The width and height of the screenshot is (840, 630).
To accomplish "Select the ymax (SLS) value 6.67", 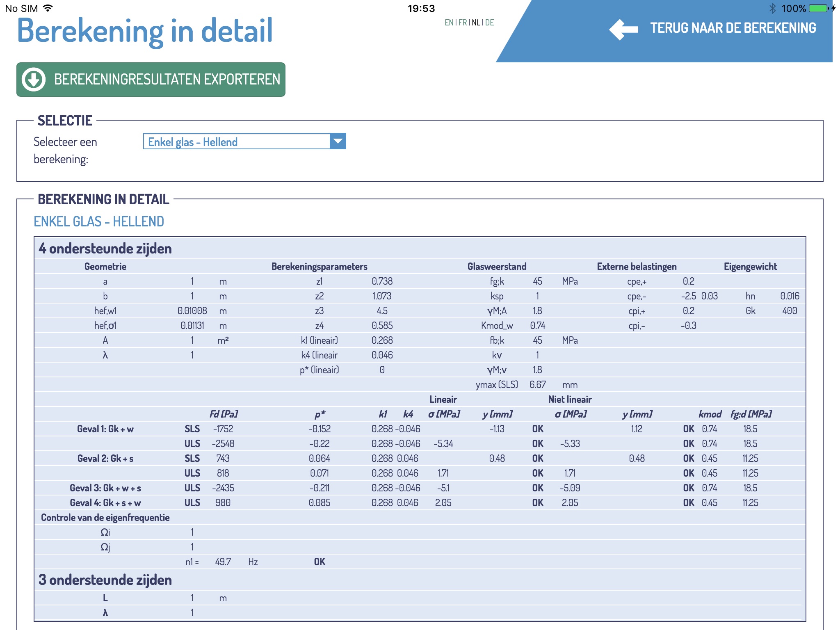I will [538, 385].
